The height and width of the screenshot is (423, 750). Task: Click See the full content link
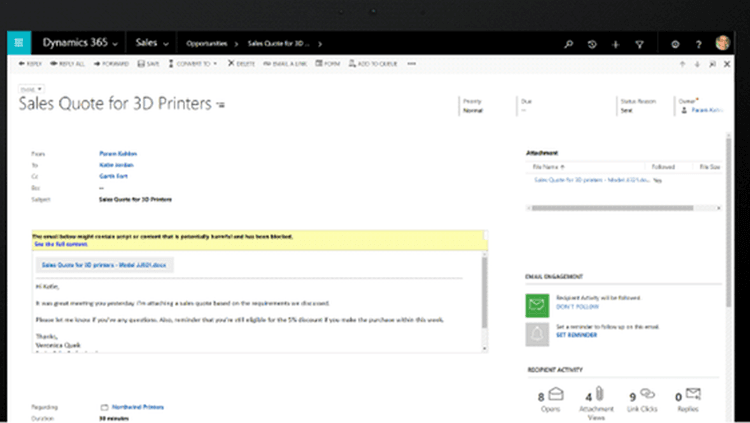(61, 243)
